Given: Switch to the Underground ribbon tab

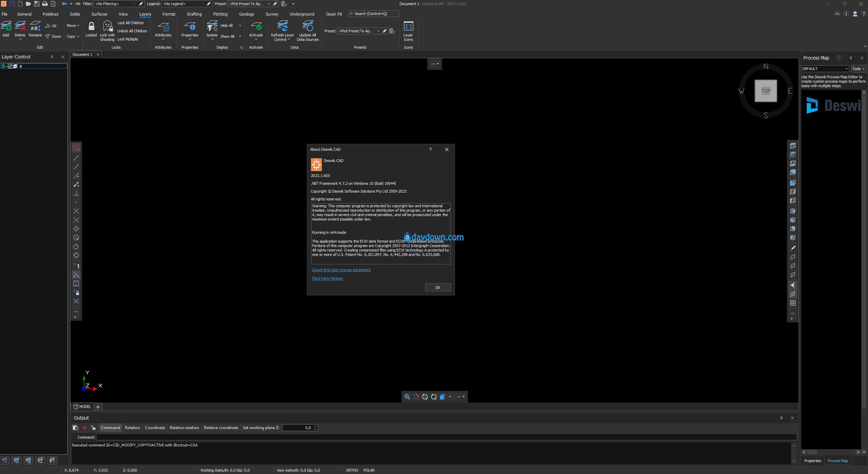Looking at the screenshot, I should [302, 14].
